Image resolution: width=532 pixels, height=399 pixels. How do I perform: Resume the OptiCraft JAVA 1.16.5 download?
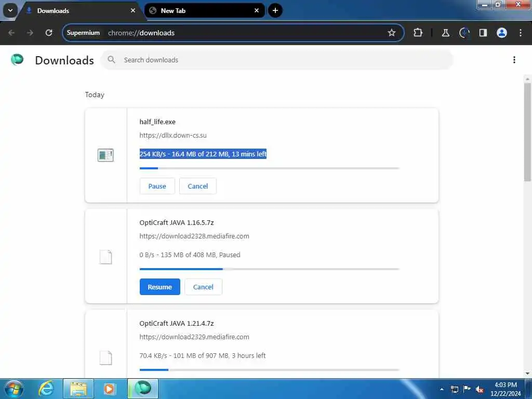click(x=160, y=287)
